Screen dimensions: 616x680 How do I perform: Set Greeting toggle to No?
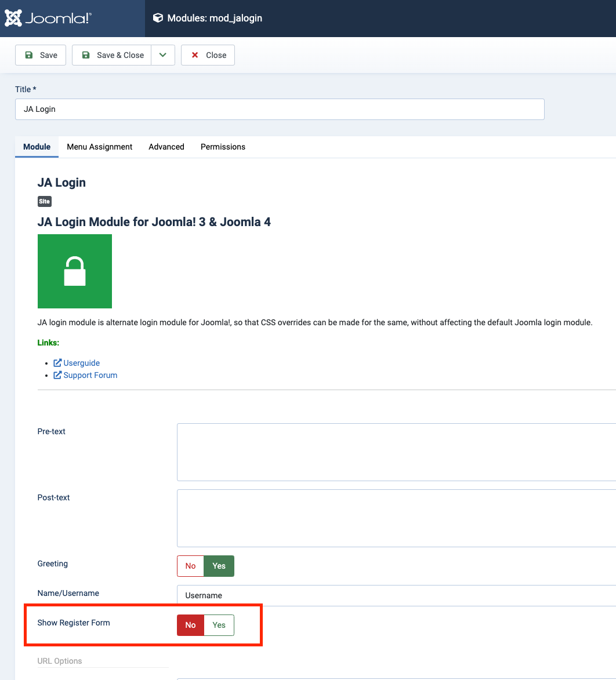(x=190, y=566)
